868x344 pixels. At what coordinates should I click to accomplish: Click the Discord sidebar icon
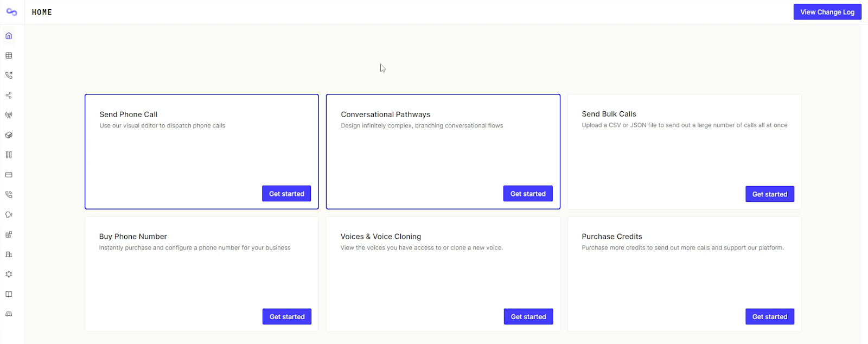pos(9,314)
